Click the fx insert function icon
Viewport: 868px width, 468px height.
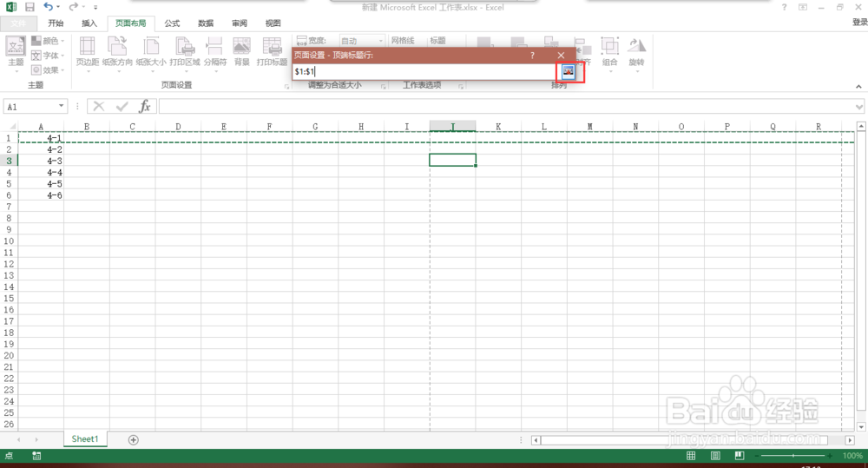(x=145, y=106)
